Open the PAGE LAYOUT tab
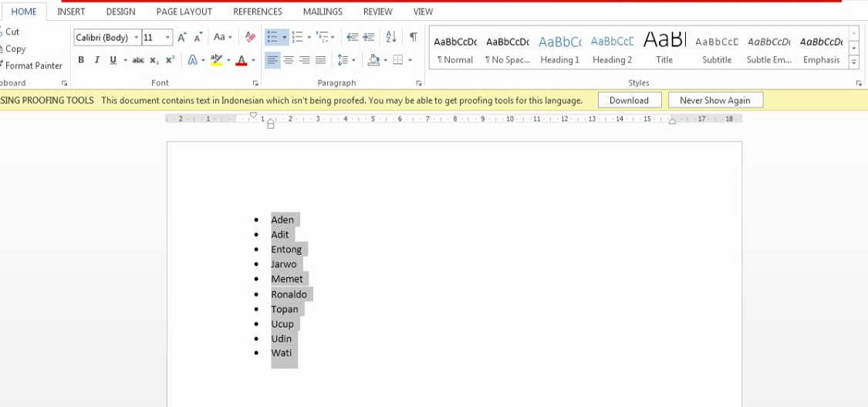The image size is (868, 407). point(184,12)
